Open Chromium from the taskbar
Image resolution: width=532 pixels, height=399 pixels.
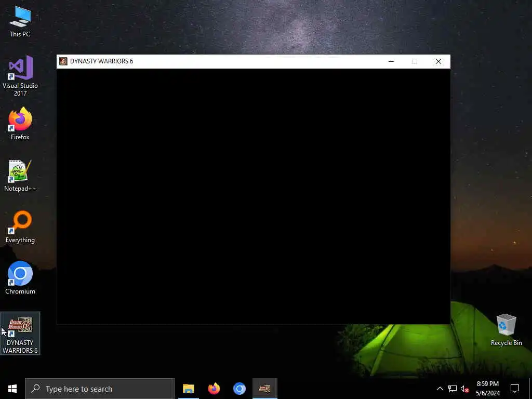pyautogui.click(x=239, y=389)
